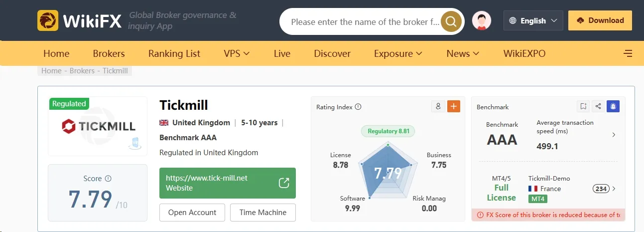Screen dimensions: 644x232
Task: Click the FX Score reduced notice
Action: point(548,215)
